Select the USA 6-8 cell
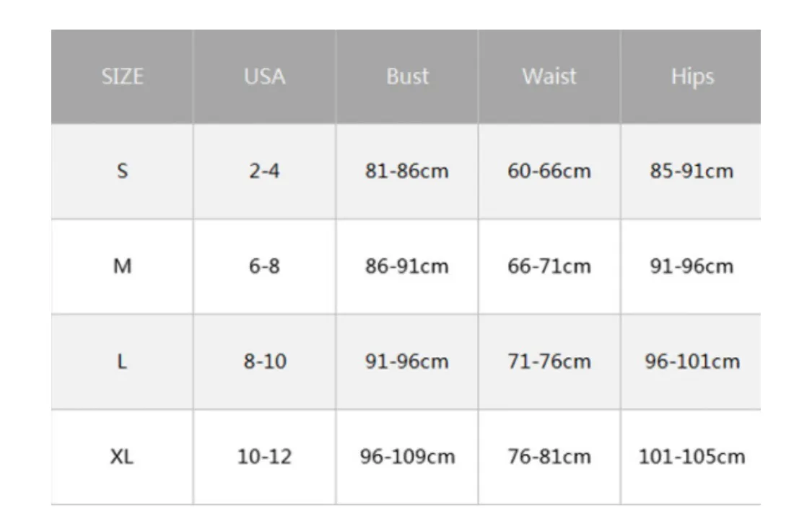Image resolution: width=812 pixels, height=531 pixels. pyautogui.click(x=264, y=267)
